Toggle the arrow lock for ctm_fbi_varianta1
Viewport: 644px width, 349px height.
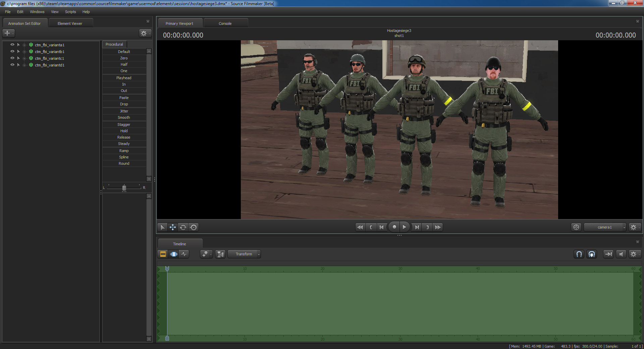point(18,45)
